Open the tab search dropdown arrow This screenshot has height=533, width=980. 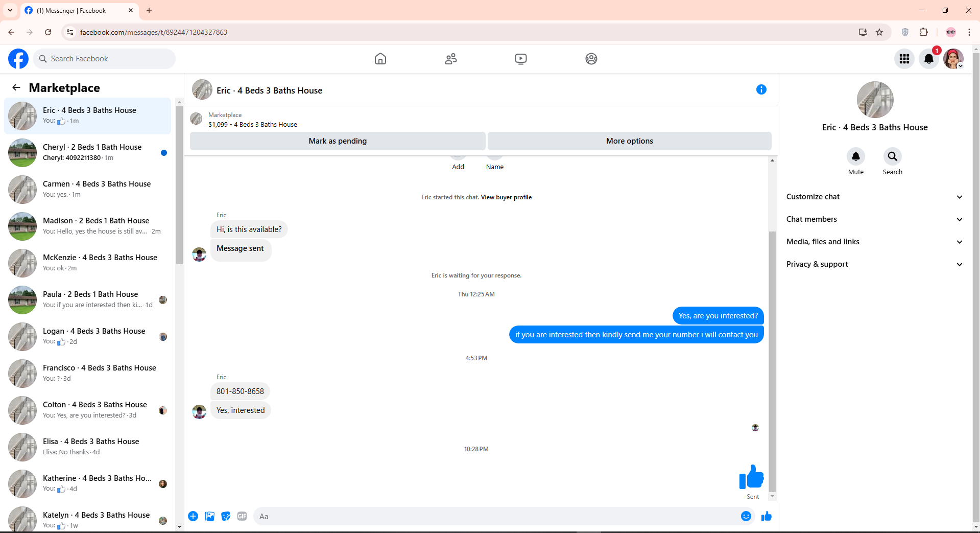point(10,10)
